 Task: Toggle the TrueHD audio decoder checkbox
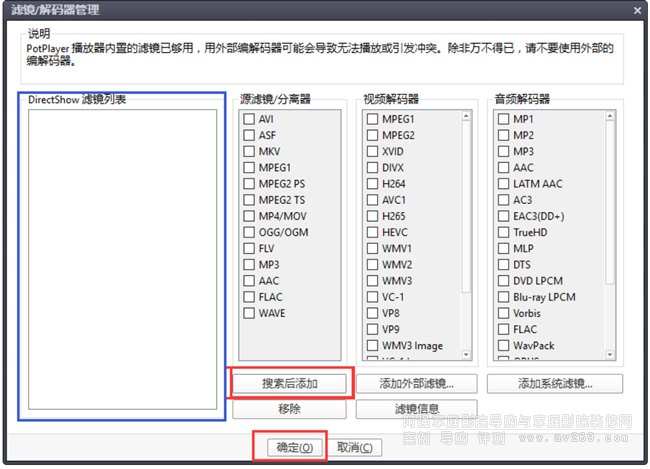[503, 232]
